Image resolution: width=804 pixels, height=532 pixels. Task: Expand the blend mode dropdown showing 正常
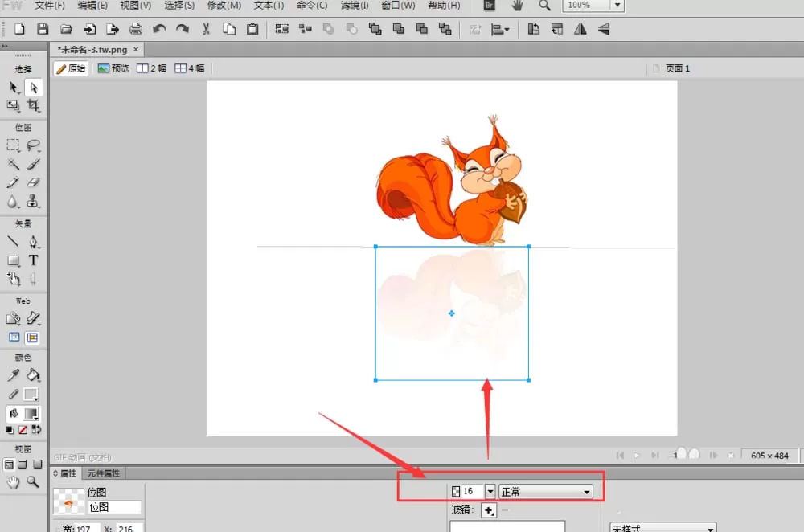pos(546,492)
